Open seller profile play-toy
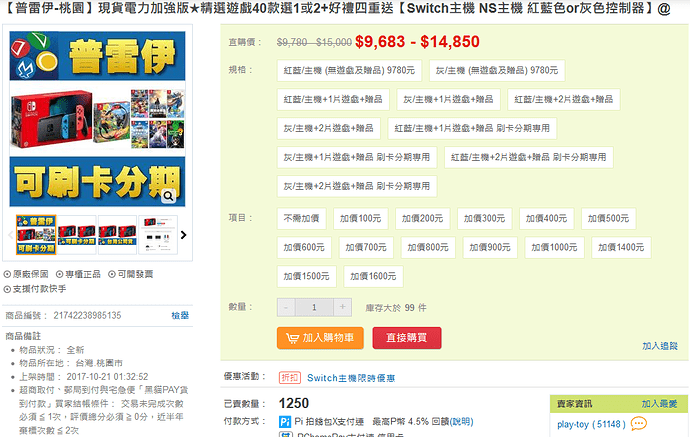Viewport: 690px width, 437px height. (573, 424)
